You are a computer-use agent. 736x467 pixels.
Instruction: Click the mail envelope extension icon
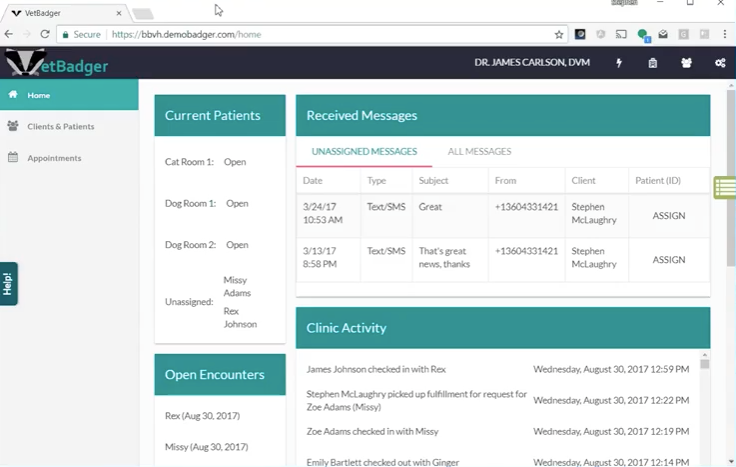point(663,34)
